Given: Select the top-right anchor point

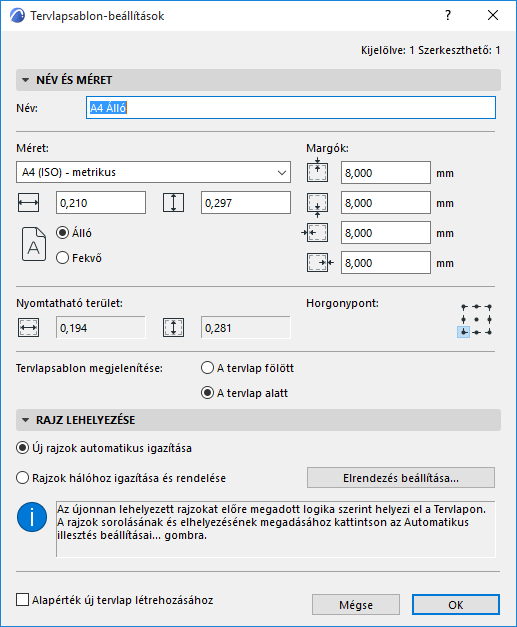Looking at the screenshot, I should [489, 307].
